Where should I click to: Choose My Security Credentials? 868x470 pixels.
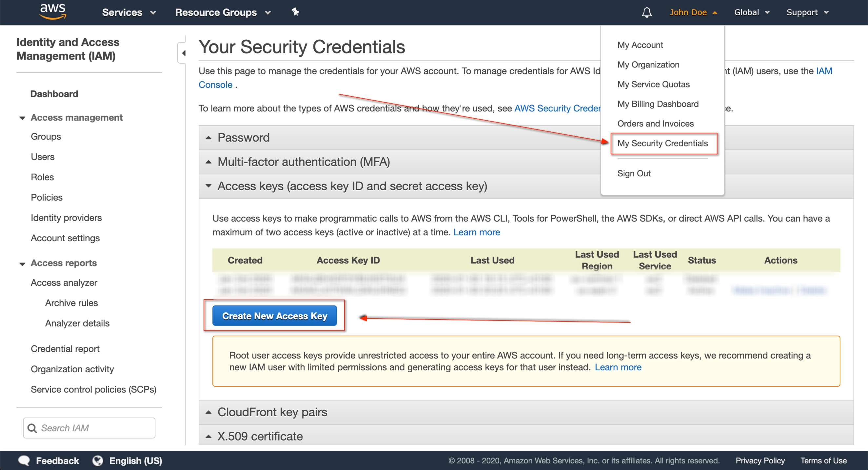tap(662, 143)
